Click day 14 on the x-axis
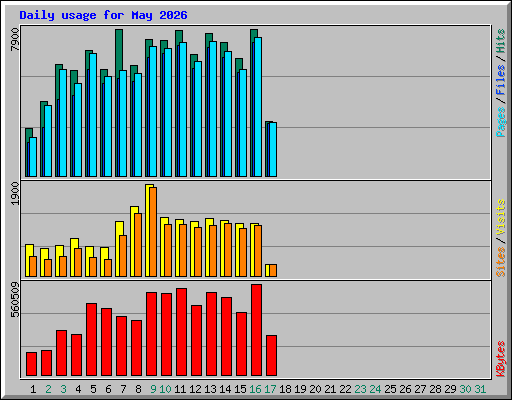Viewport: 512px width, 400px height. (x=225, y=389)
